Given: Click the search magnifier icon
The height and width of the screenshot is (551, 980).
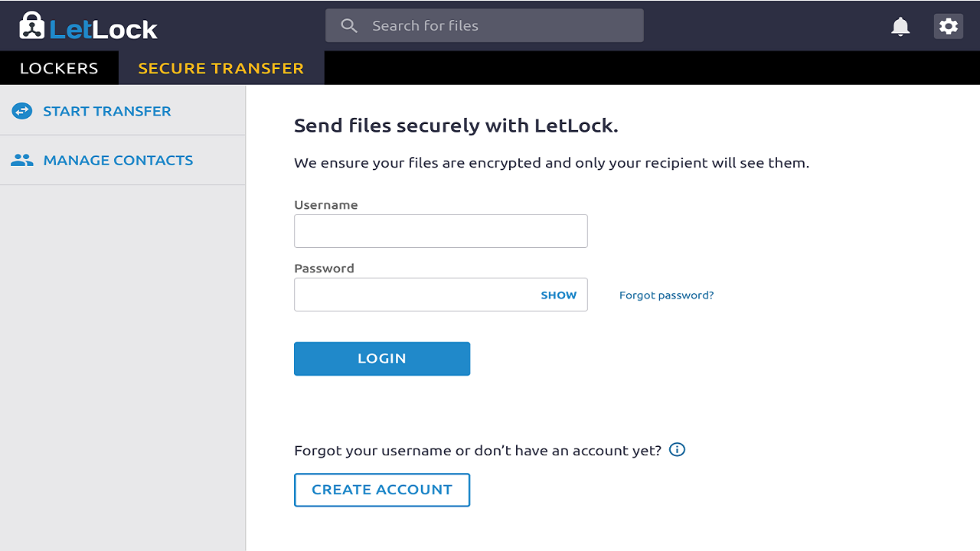Looking at the screenshot, I should 349,26.
